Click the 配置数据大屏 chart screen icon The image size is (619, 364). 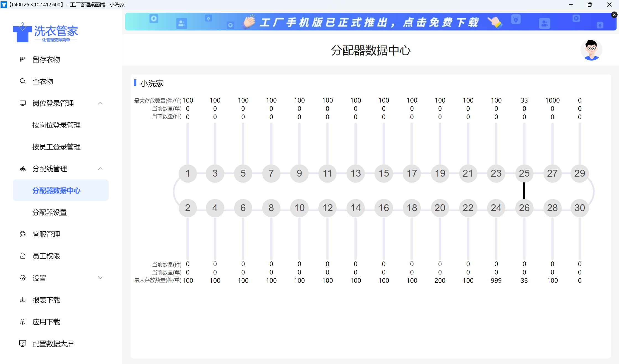coord(23,344)
